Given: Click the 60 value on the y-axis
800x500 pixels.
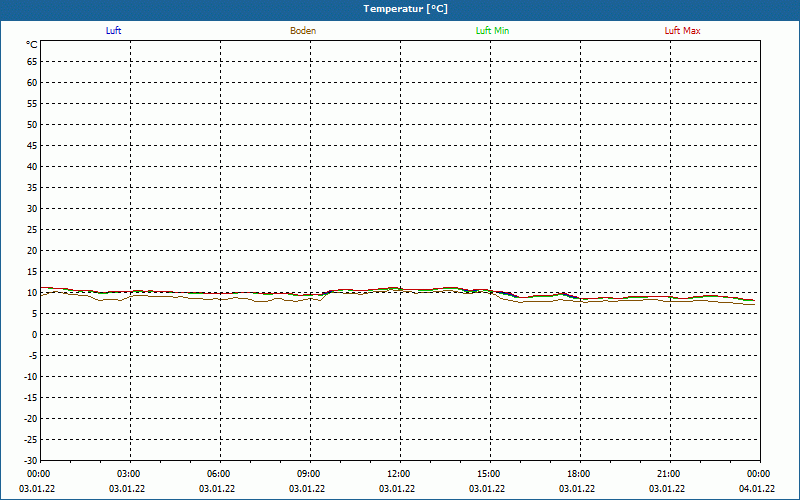Looking at the screenshot, I should click(32, 83).
